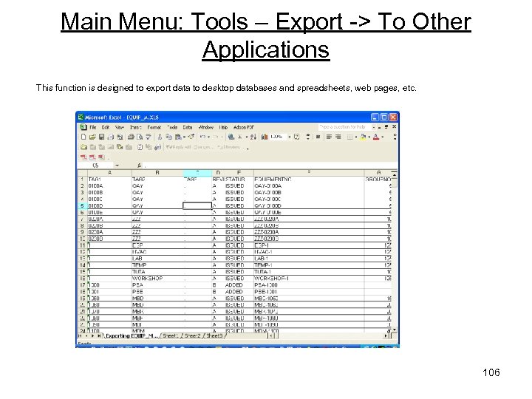Open the File menu
Screen dimensions: 532x399
(x=93, y=127)
